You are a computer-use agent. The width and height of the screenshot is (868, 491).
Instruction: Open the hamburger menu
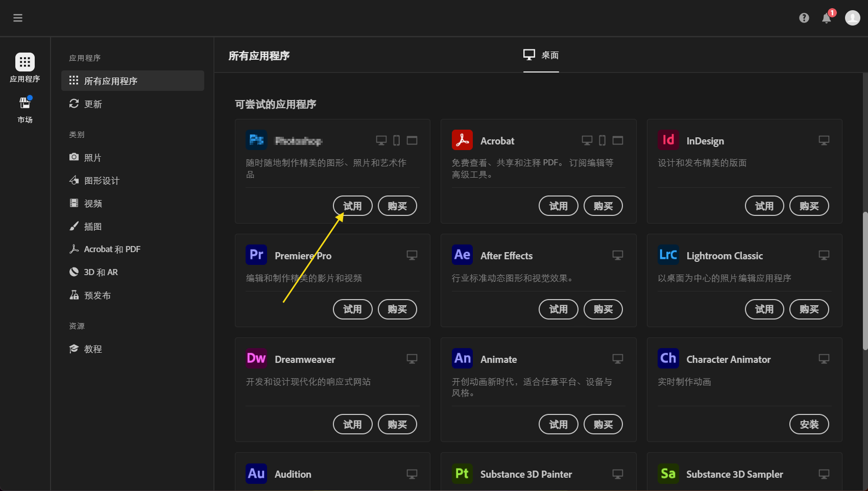coord(18,17)
